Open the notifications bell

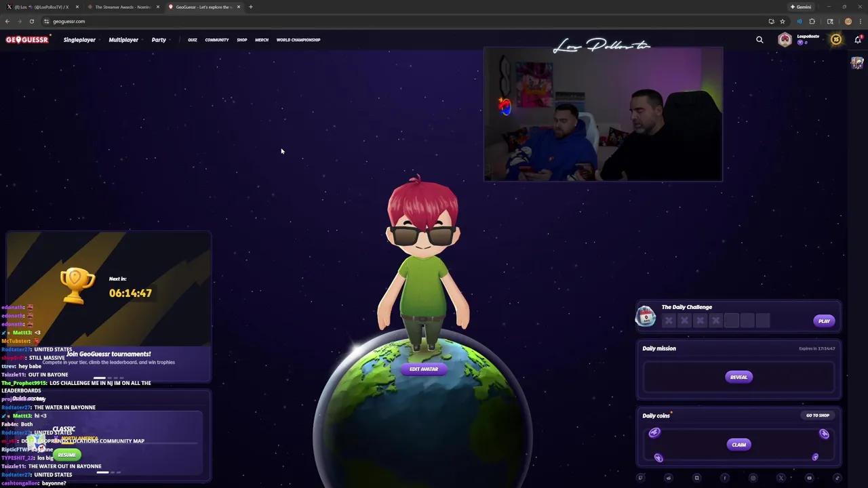[857, 40]
